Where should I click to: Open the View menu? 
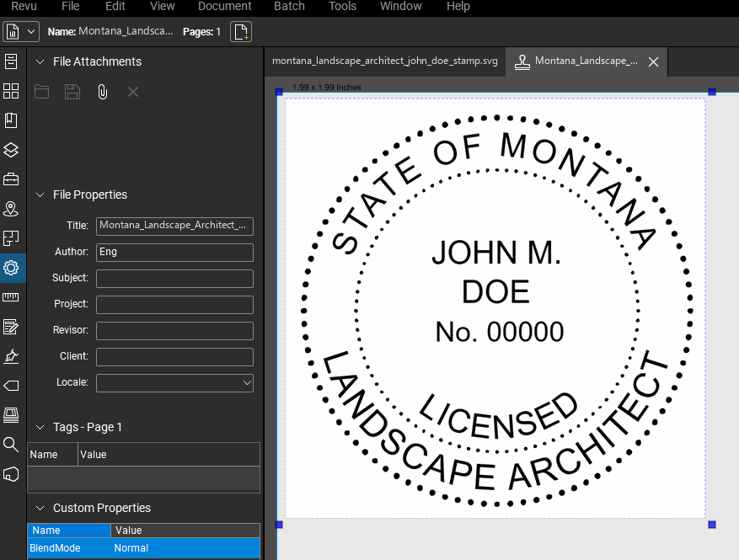point(162,6)
